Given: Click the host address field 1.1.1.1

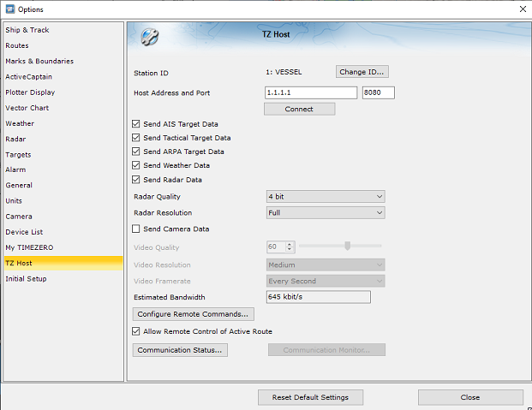Looking at the screenshot, I should pyautogui.click(x=311, y=92).
